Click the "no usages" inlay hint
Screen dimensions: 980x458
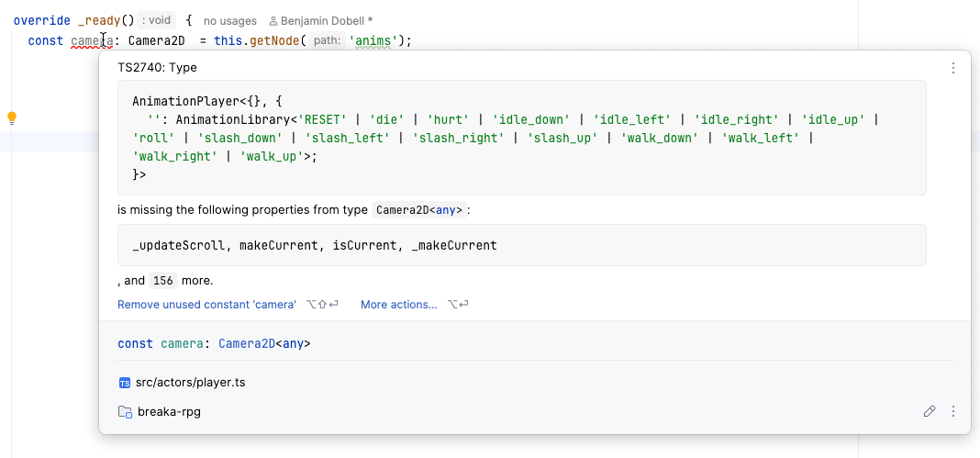tap(229, 20)
